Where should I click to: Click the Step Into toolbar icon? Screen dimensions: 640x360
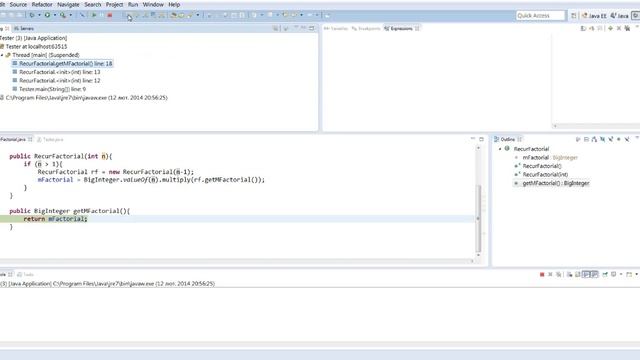pos(129,15)
